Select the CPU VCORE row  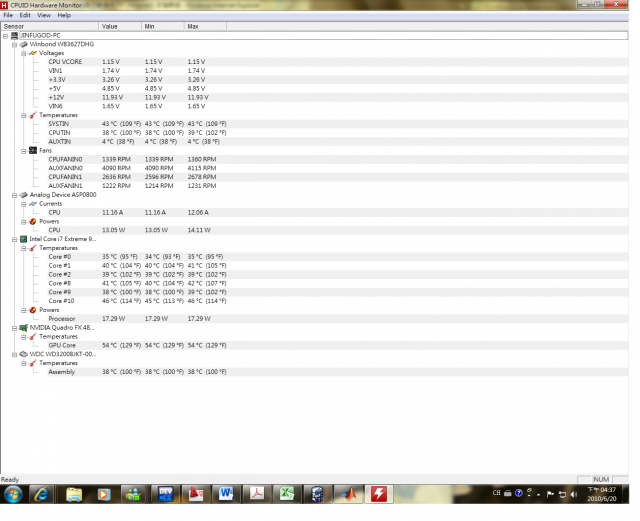click(338, 62)
